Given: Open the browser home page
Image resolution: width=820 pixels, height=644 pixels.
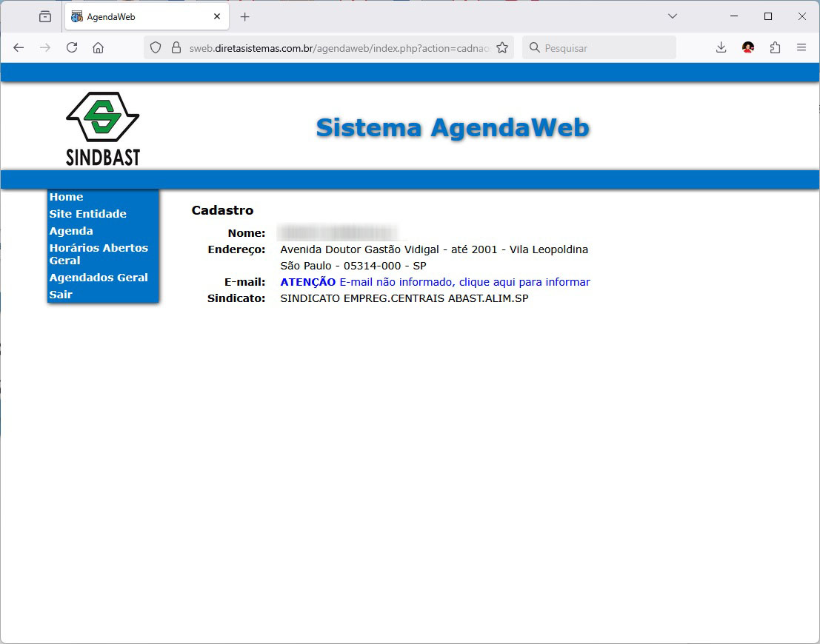Looking at the screenshot, I should coord(98,47).
